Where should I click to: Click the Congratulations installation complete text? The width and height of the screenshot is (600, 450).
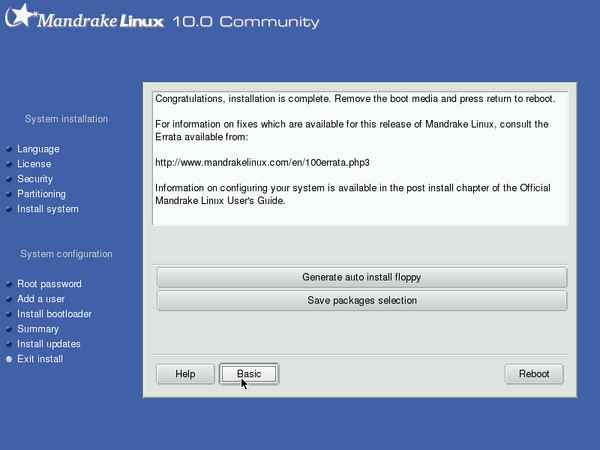pos(355,99)
